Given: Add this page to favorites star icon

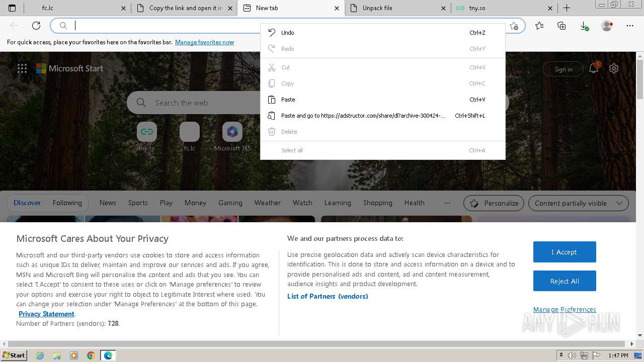Looking at the screenshot, I should [514, 26].
